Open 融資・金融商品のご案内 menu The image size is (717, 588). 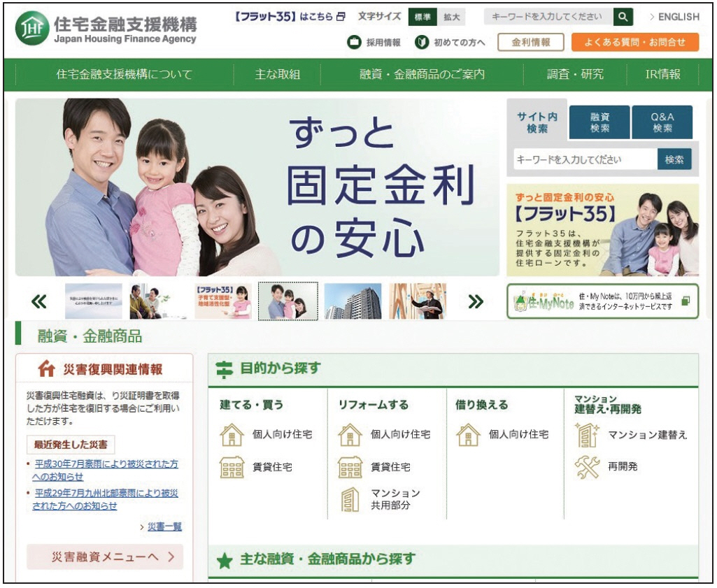[x=422, y=74]
